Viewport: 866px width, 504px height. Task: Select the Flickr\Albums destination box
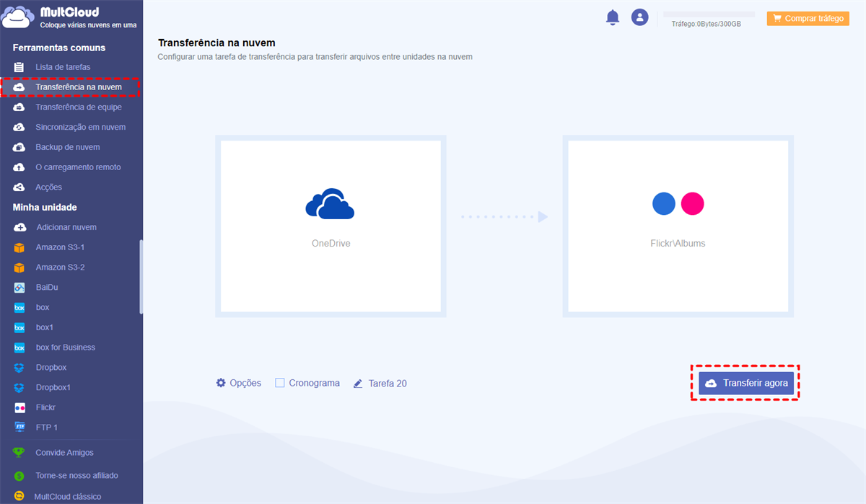coord(678,226)
